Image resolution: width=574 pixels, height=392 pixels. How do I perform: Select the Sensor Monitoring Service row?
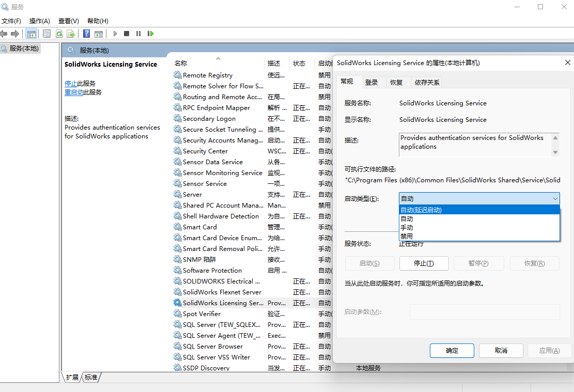253,173
